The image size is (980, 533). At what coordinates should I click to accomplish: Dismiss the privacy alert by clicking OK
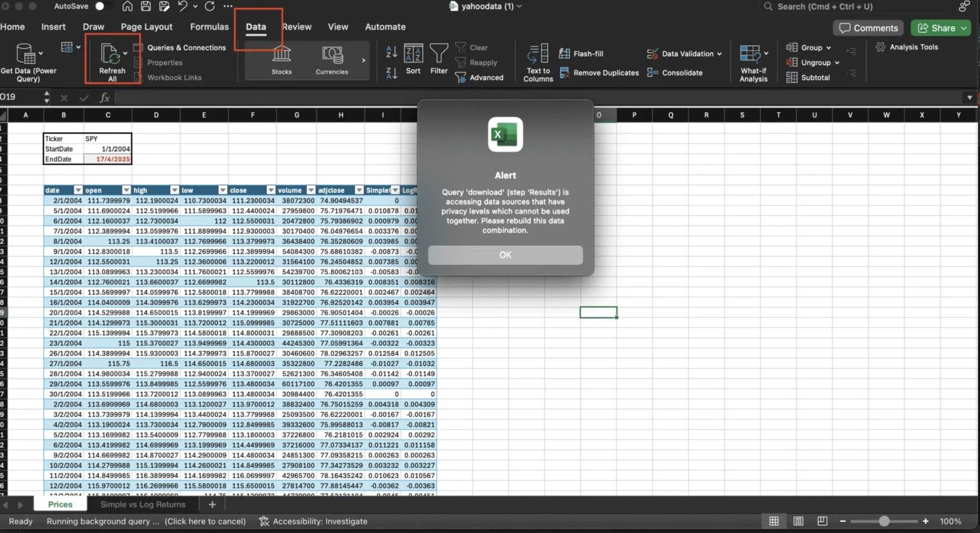(505, 255)
